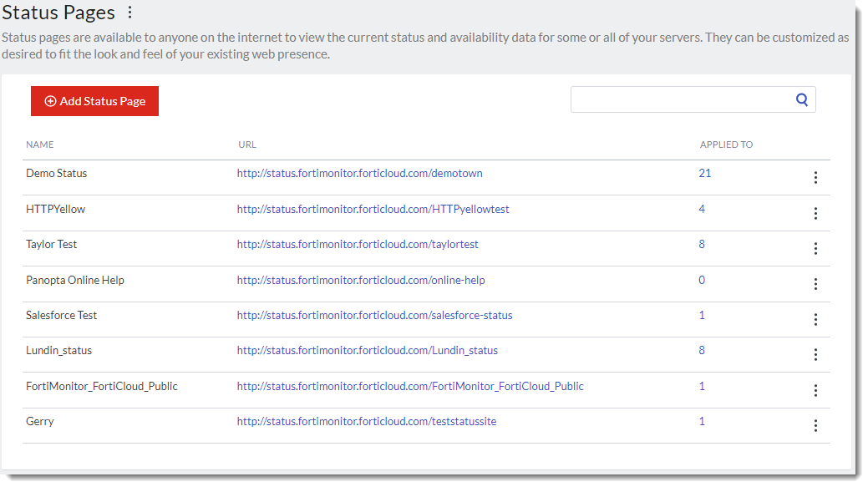The height and width of the screenshot is (487, 868).
Task: Focus the status pages search field
Action: coord(681,99)
